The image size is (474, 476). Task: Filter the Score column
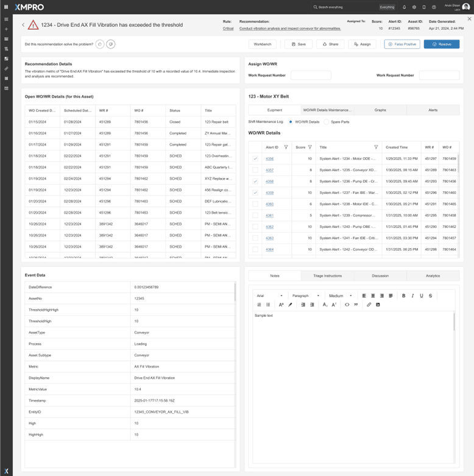310,147
